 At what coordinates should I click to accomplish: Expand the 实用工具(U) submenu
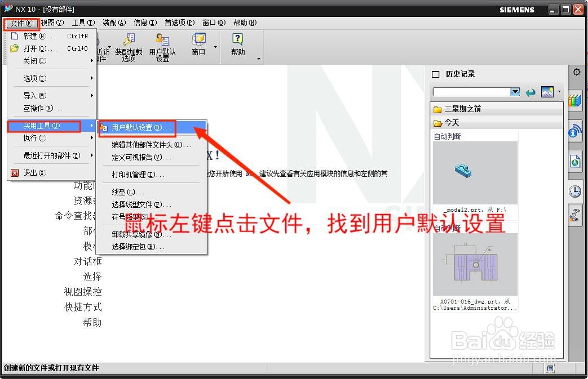tap(52, 126)
